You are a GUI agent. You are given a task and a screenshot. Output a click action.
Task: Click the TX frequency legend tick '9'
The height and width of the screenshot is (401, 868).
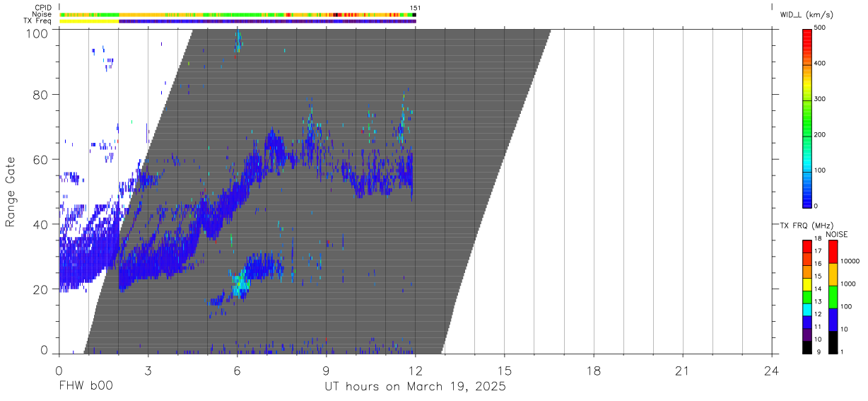click(x=818, y=351)
